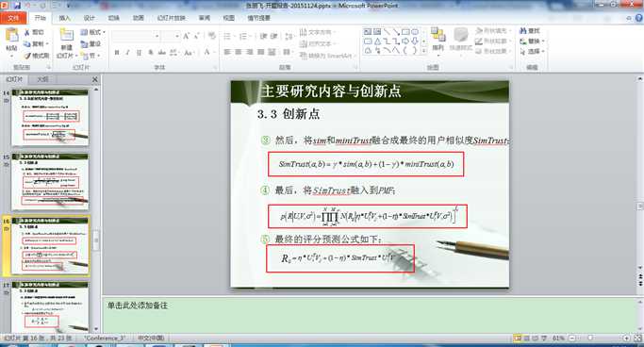The height and width of the screenshot is (347, 644).
Task: Switch to the 设计 (Design) ribbon tab
Action: (x=90, y=18)
